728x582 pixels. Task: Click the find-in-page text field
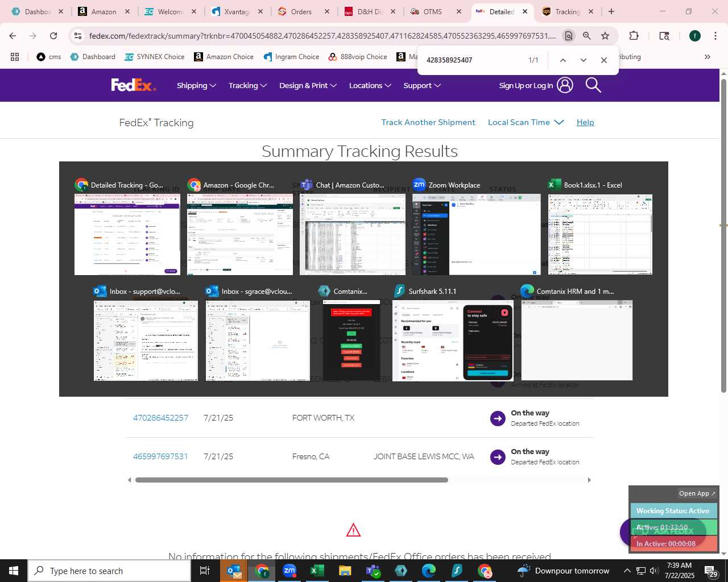[x=472, y=60]
